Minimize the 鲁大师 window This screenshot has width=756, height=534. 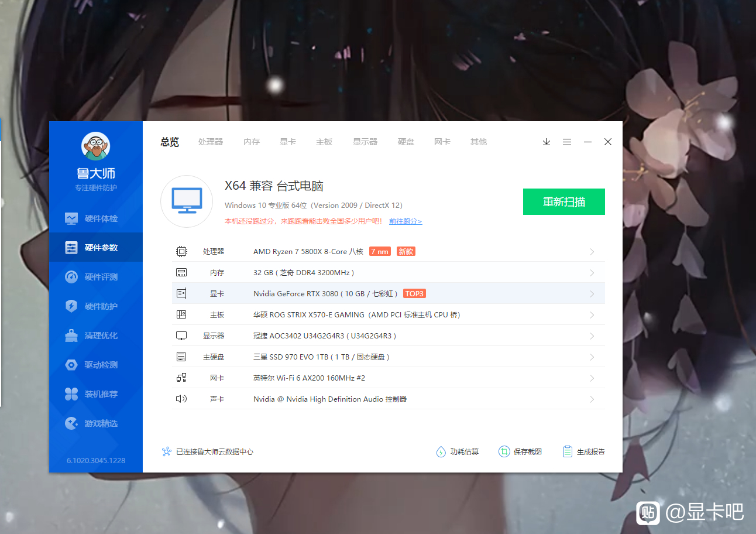point(587,142)
